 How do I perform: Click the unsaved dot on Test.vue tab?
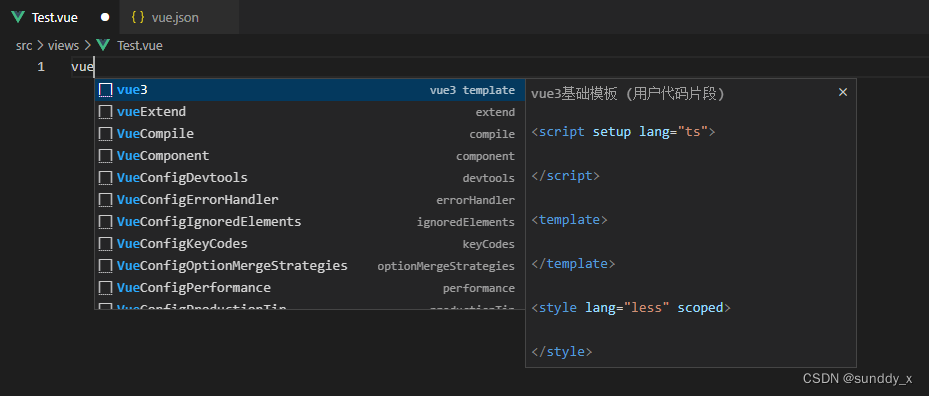pyautogui.click(x=105, y=17)
